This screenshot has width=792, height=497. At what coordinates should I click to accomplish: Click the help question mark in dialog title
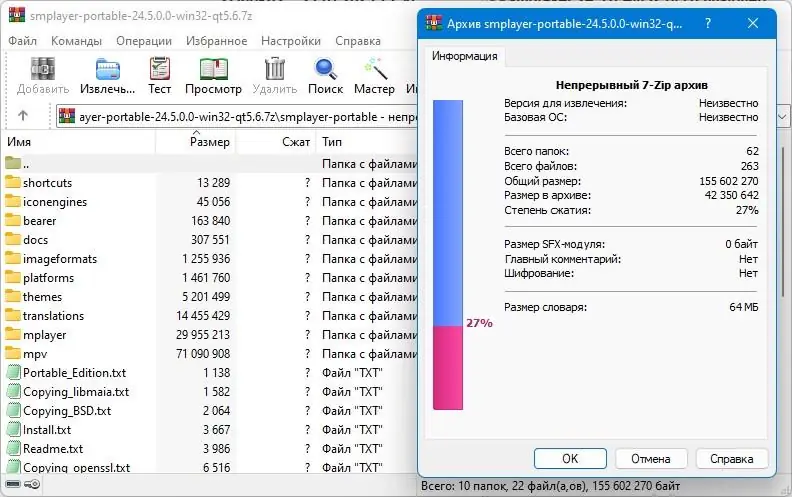coord(708,23)
